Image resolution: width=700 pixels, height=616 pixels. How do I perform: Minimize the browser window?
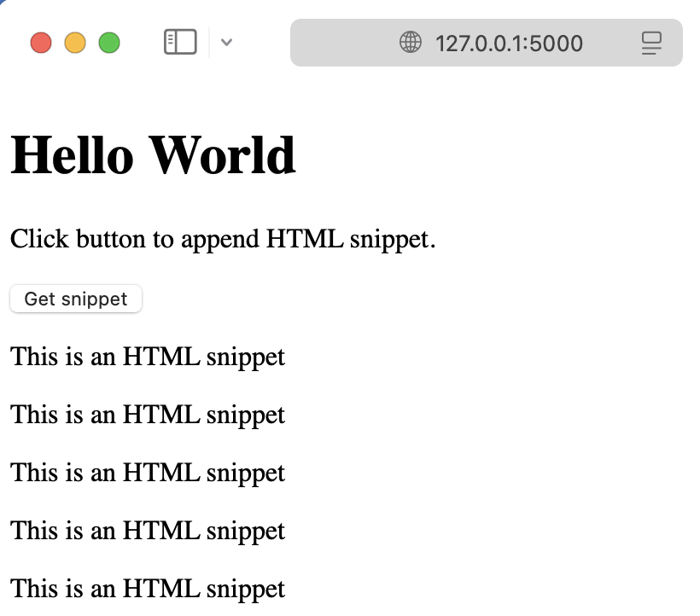point(75,43)
